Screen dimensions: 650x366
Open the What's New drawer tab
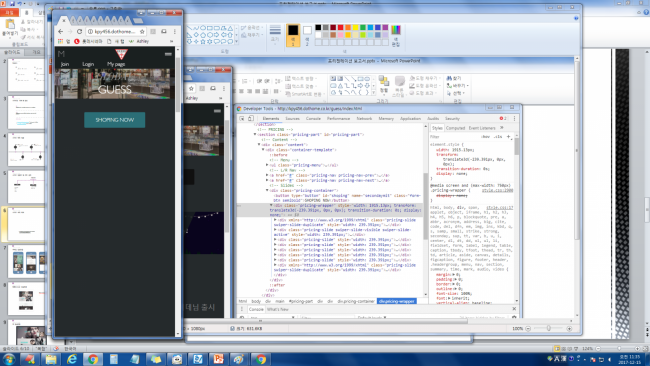click(x=278, y=309)
